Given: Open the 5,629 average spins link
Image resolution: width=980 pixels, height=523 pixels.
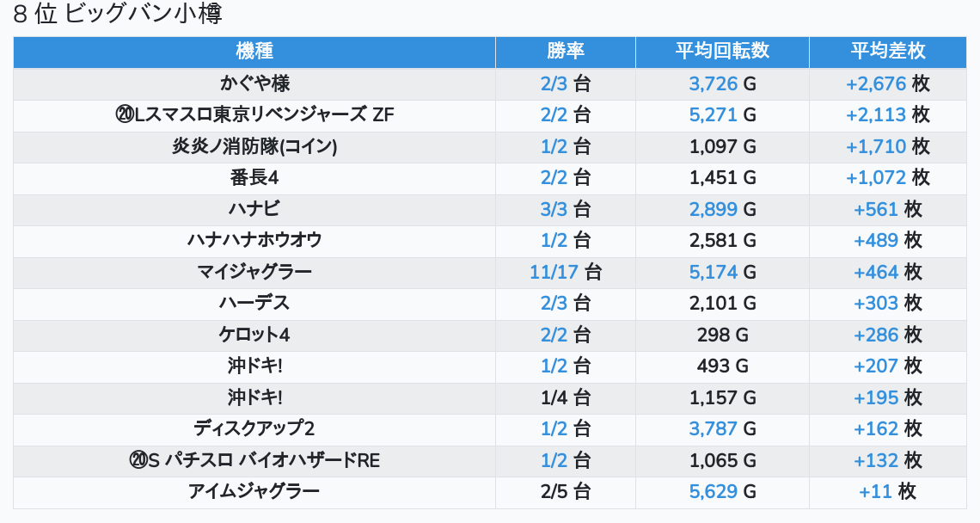Looking at the screenshot, I should 713,491.
